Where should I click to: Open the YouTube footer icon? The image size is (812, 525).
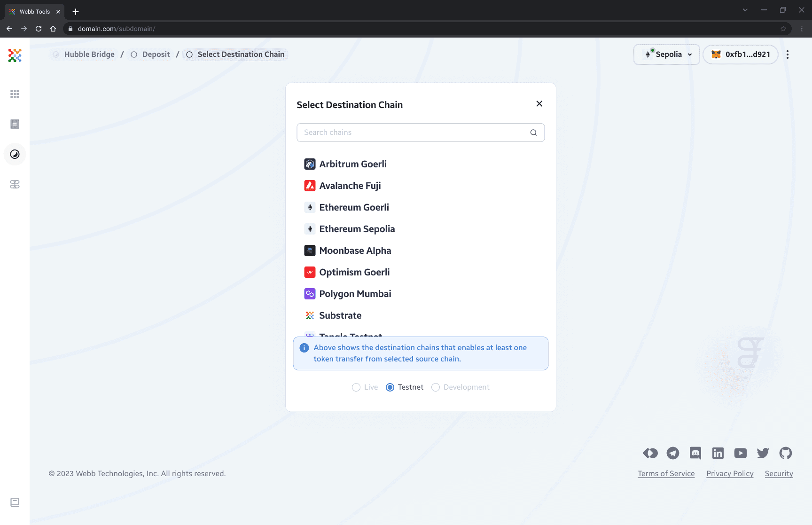click(x=741, y=453)
